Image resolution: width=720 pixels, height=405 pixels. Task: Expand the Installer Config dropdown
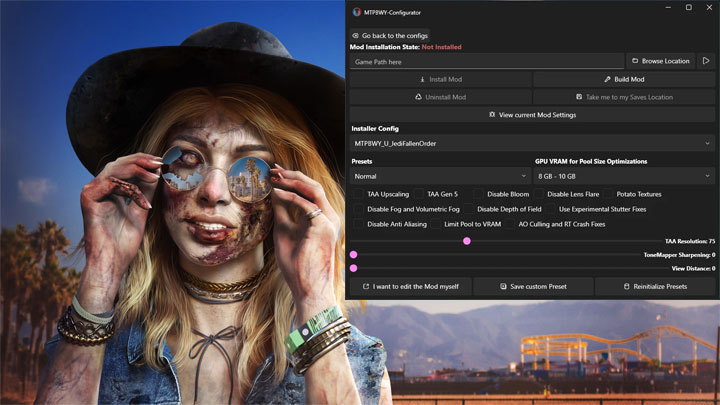(x=532, y=143)
